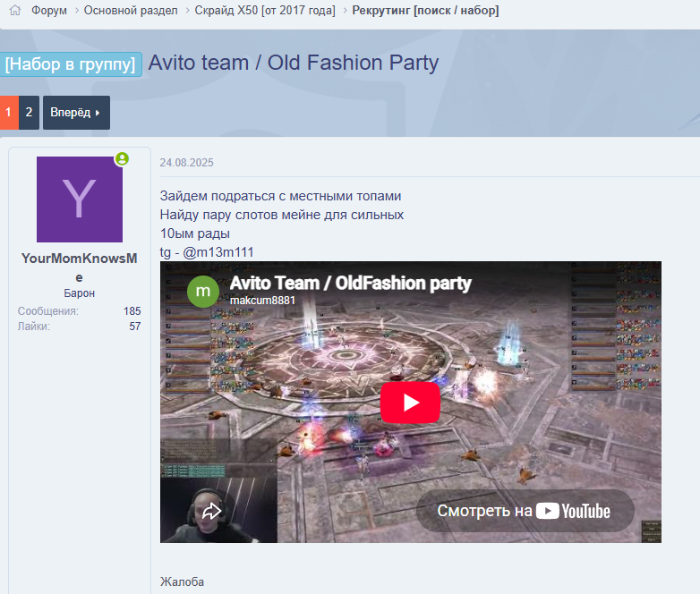Click the Жалоба report link

[x=182, y=582]
